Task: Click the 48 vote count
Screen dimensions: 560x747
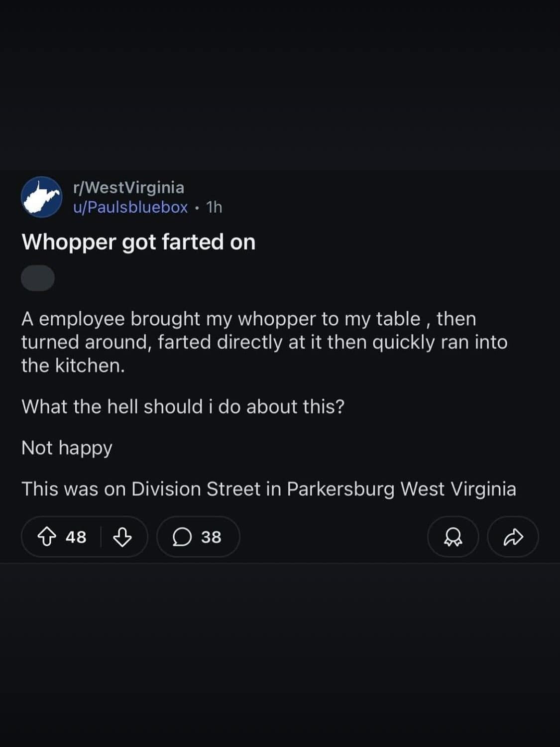Action: point(76,537)
